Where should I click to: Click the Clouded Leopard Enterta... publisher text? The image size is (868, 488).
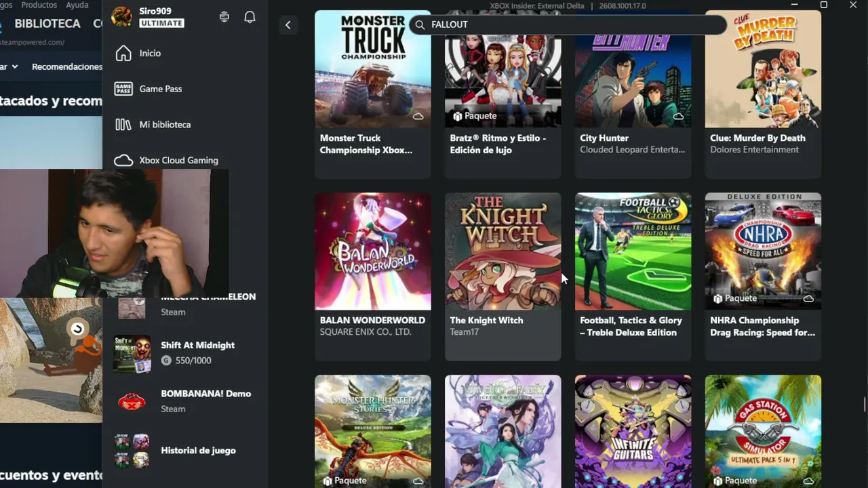(633, 150)
